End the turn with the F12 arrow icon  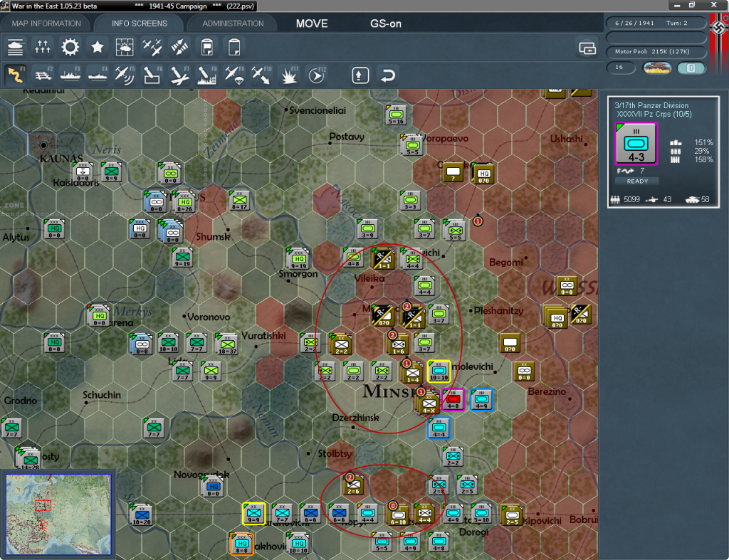point(317,75)
